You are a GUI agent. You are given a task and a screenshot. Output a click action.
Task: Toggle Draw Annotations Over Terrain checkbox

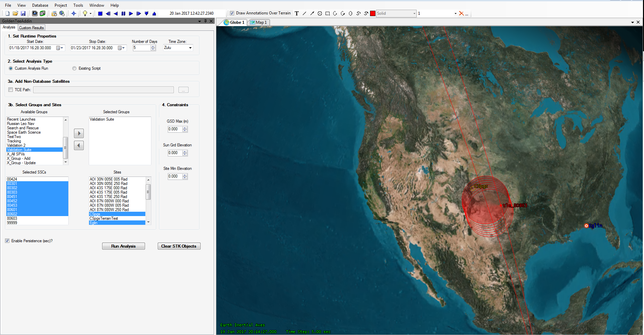pos(232,13)
